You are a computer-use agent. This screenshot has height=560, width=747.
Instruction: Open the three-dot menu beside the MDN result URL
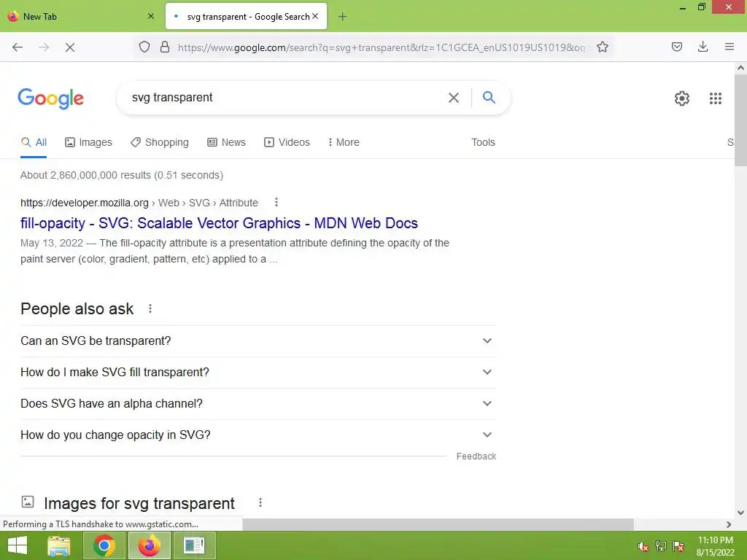coord(276,203)
